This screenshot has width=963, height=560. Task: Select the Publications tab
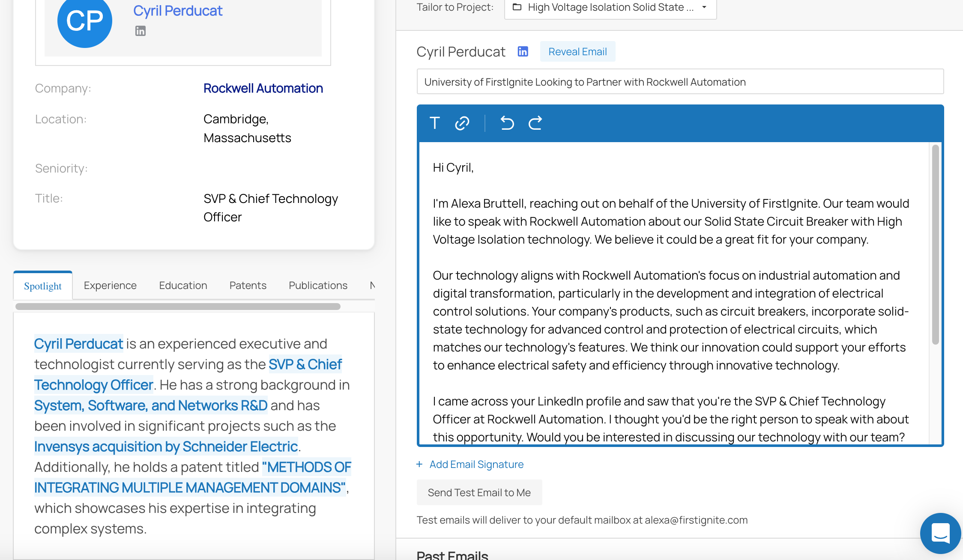coord(318,286)
